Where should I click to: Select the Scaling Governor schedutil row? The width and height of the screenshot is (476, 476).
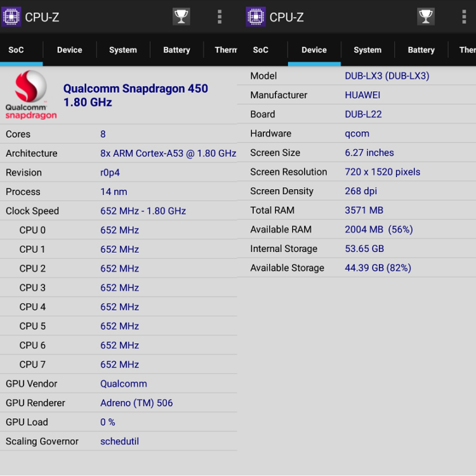click(118, 441)
